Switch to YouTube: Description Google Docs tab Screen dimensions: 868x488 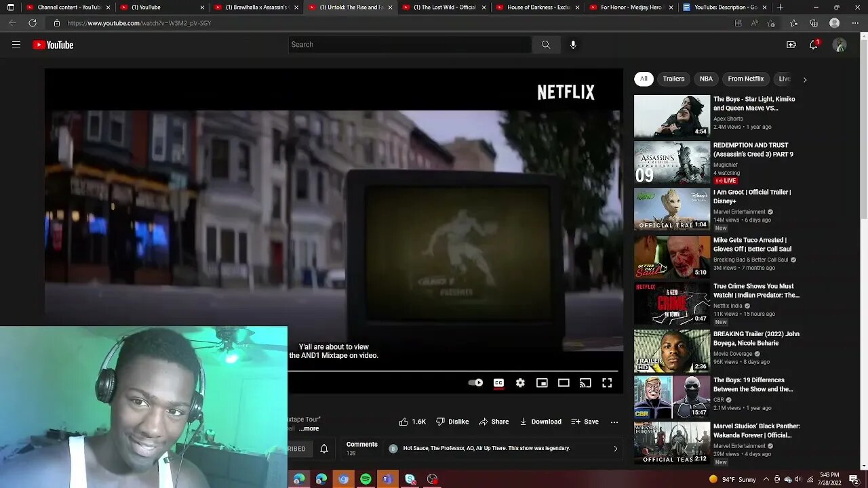[x=726, y=7]
